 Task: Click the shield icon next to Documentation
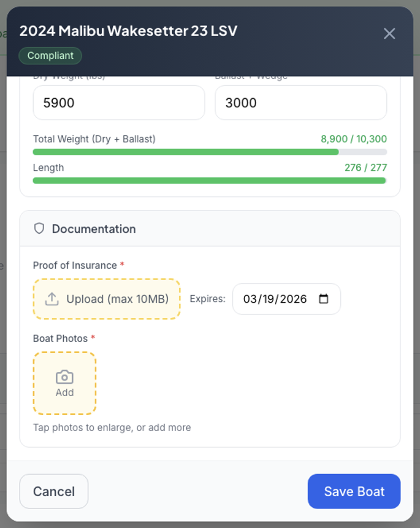click(x=39, y=228)
